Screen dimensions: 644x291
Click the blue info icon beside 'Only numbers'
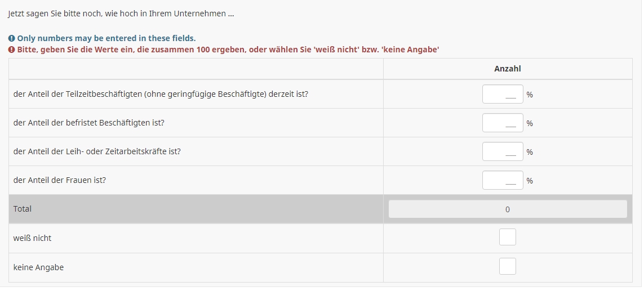click(11, 38)
